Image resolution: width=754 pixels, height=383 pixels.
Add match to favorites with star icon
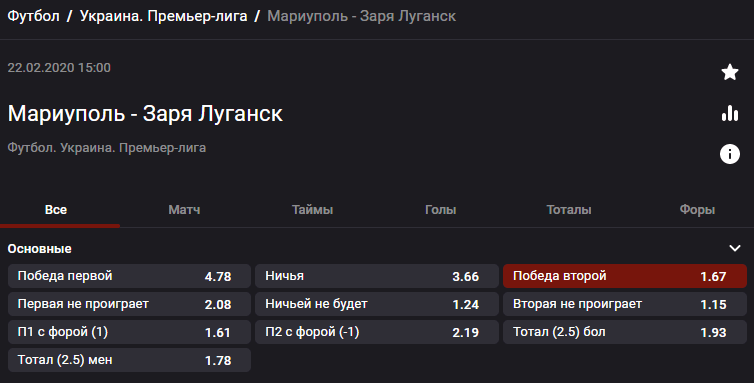tap(729, 72)
